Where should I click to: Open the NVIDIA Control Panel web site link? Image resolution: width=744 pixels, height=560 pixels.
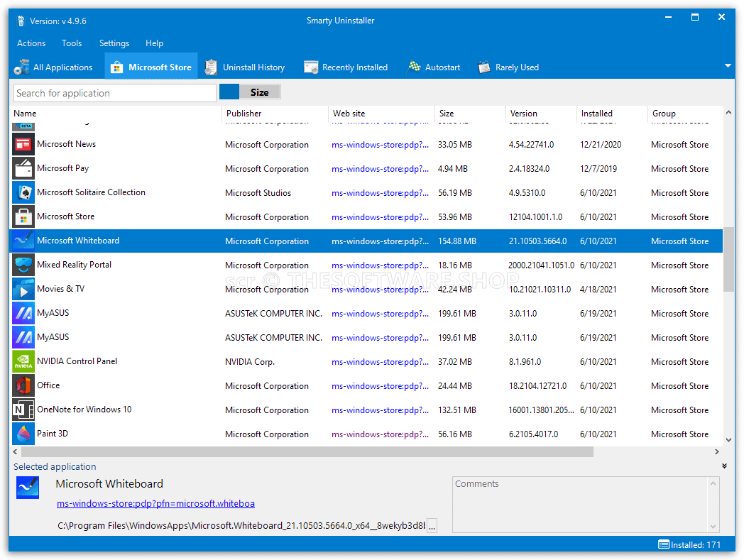tap(380, 362)
